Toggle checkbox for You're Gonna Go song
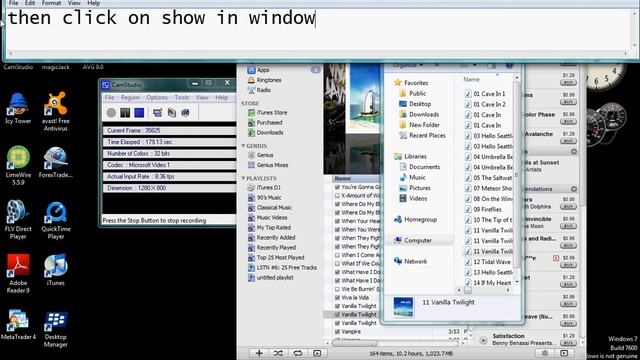 337,187
